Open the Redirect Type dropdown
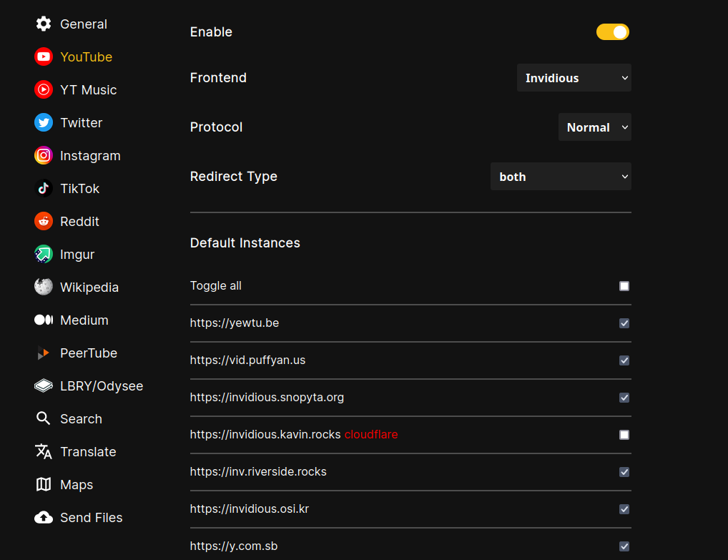The width and height of the screenshot is (728, 560). [x=561, y=176]
